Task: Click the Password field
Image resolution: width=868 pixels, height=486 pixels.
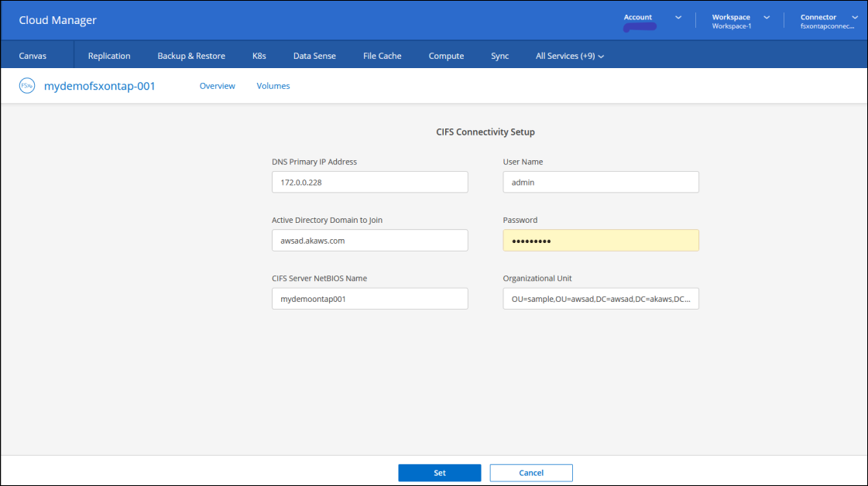Action: (601, 240)
